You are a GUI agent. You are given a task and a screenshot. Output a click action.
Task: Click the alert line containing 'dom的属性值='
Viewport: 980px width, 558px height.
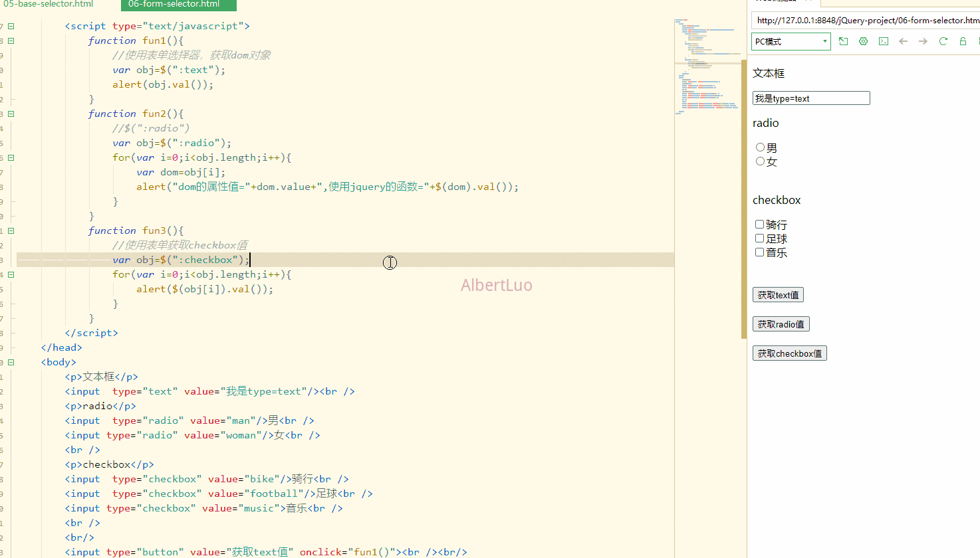327,187
